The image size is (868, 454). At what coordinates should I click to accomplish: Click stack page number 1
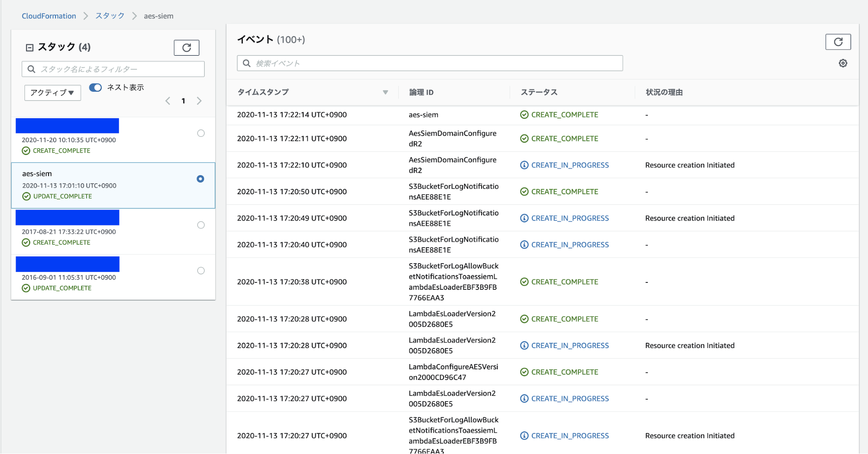point(183,101)
